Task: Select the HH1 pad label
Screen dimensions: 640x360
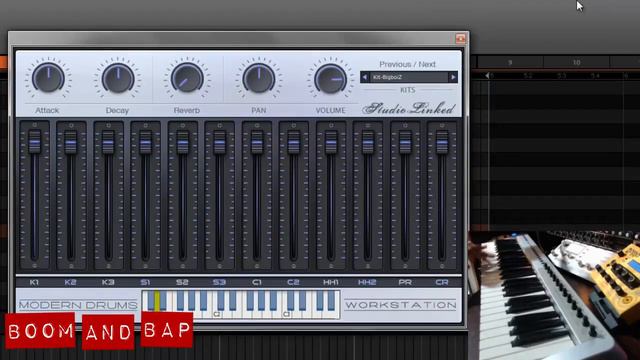Action: coord(331,282)
